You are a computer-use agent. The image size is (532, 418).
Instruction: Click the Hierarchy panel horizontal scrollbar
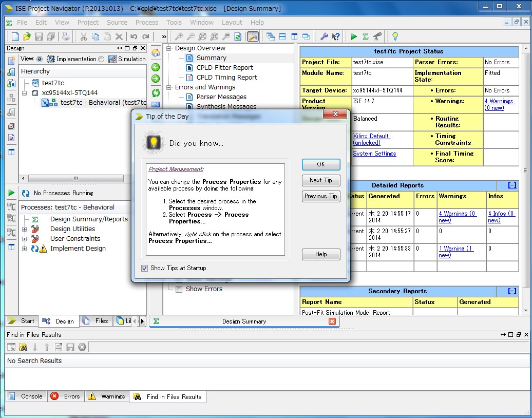[x=76, y=178]
